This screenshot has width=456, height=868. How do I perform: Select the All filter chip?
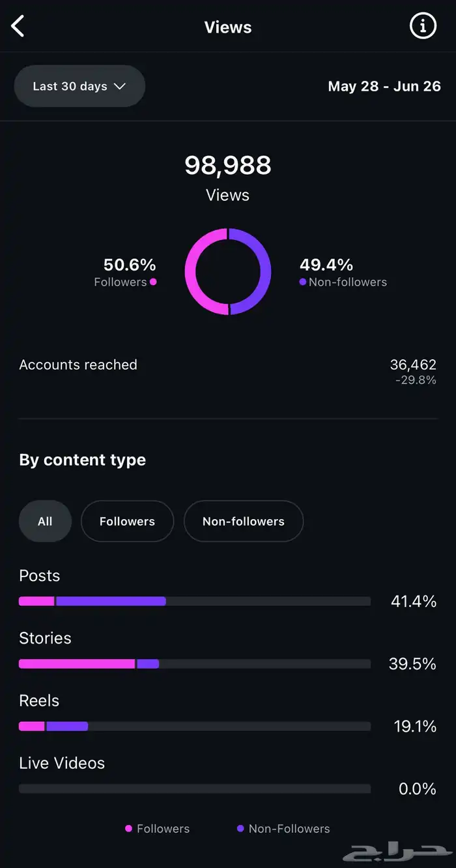(x=45, y=521)
